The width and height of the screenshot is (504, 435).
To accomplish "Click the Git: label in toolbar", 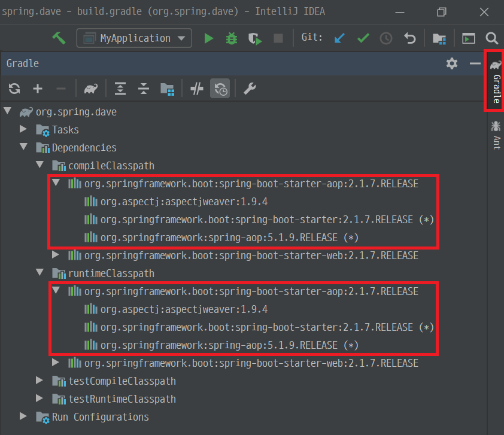I will pyautogui.click(x=312, y=37).
